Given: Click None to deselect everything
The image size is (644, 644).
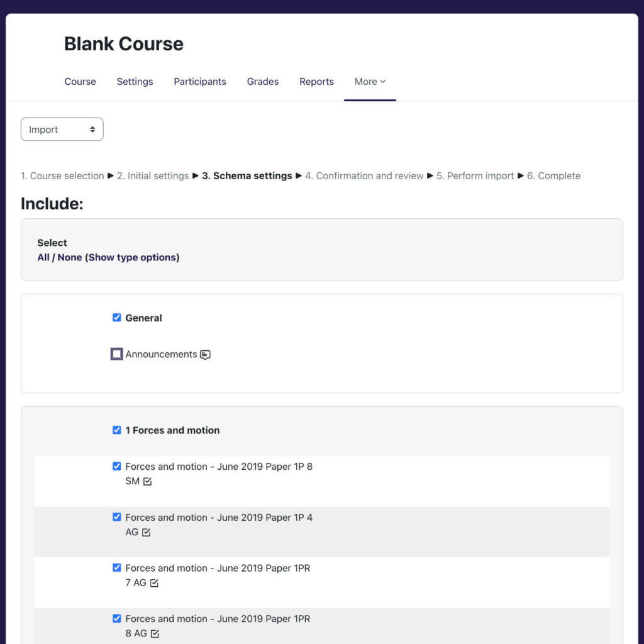Looking at the screenshot, I should (x=70, y=257).
